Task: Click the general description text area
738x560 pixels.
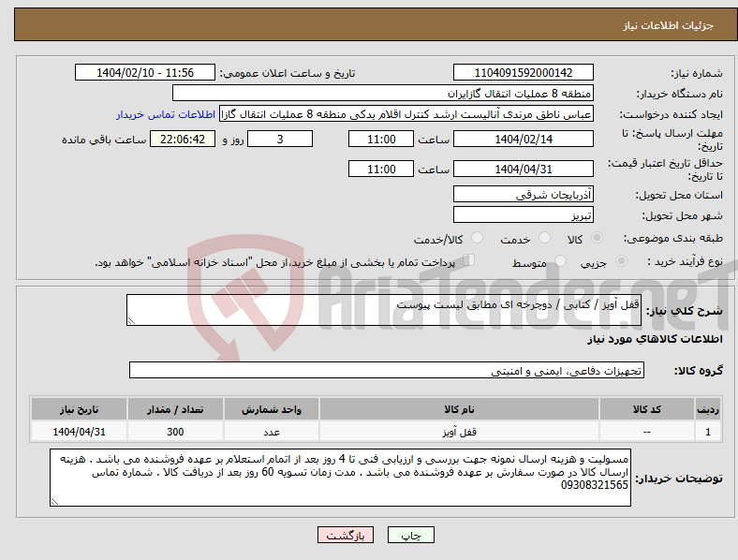Action: [384, 310]
